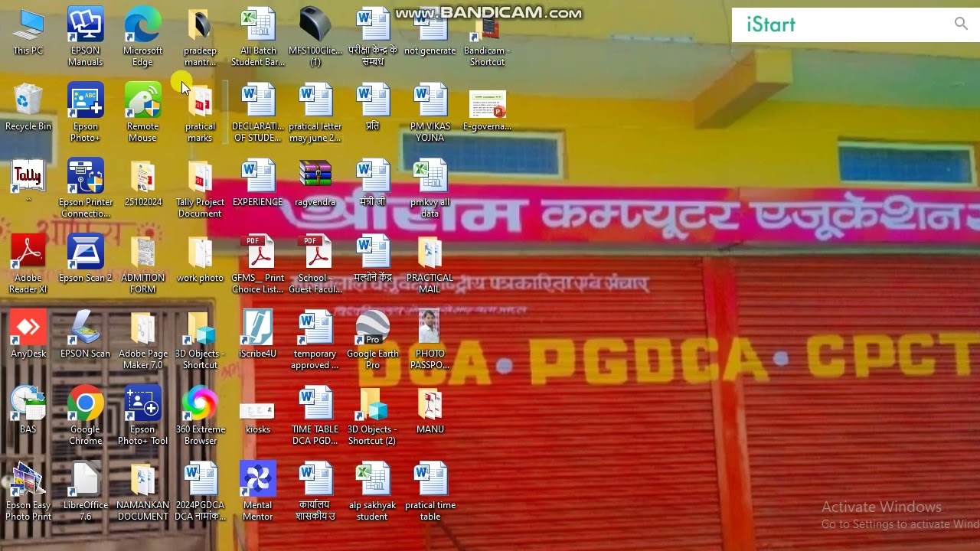Open Remote Mouse app
The image size is (980, 551).
coord(142,113)
